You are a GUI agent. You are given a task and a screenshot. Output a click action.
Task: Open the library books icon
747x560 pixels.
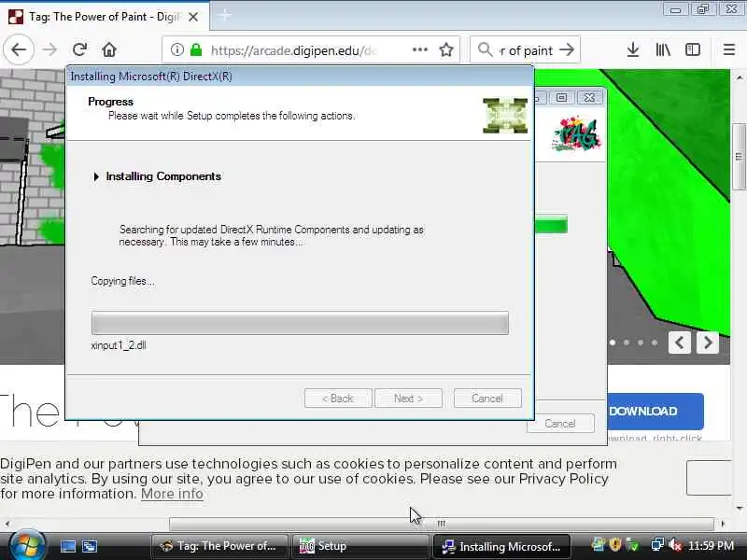663,49
